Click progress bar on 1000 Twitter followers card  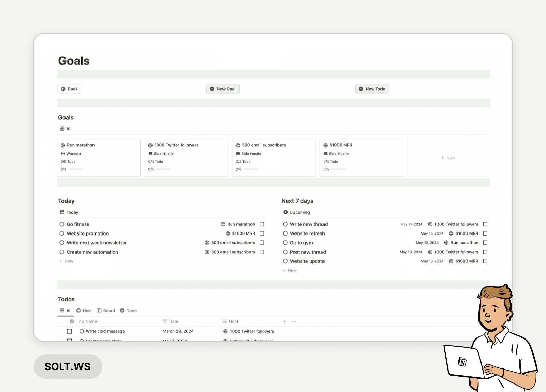(x=163, y=169)
